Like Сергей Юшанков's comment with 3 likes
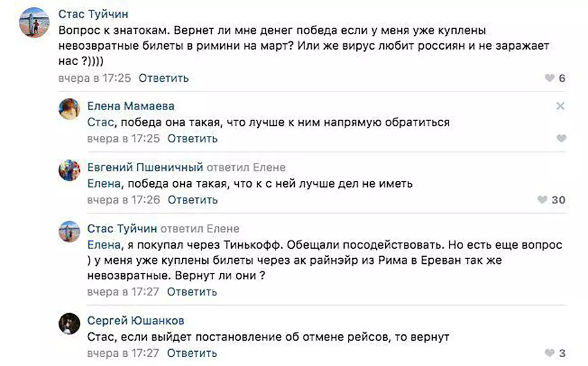 tap(549, 353)
